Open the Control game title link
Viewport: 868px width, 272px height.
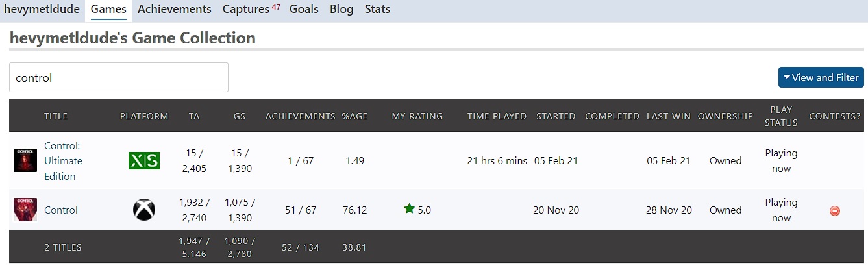pyautogui.click(x=61, y=210)
